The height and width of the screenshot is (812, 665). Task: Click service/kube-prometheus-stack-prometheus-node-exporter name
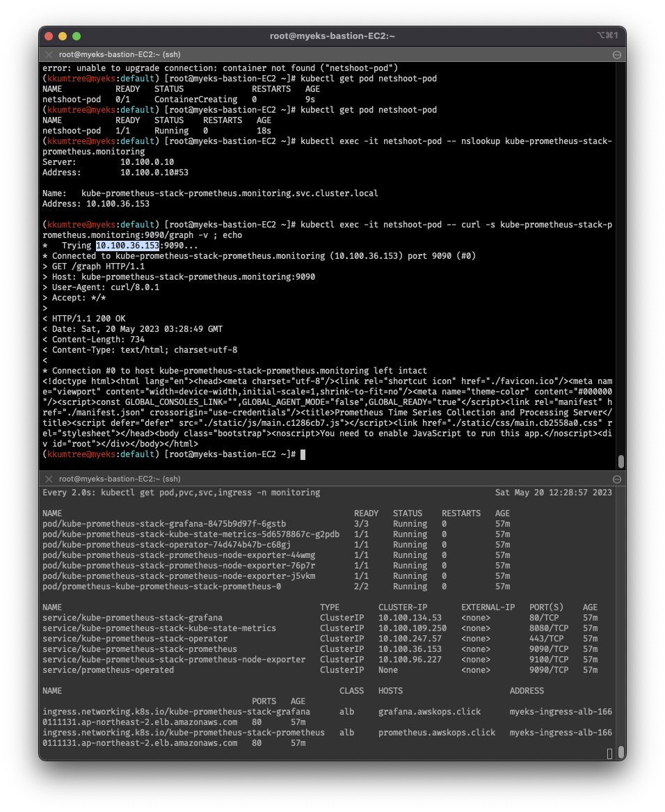click(174, 660)
